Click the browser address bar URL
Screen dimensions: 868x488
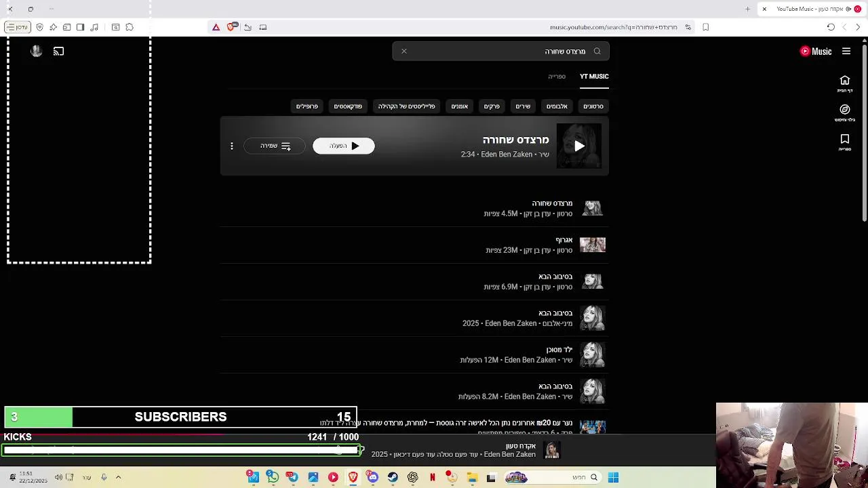click(x=614, y=27)
